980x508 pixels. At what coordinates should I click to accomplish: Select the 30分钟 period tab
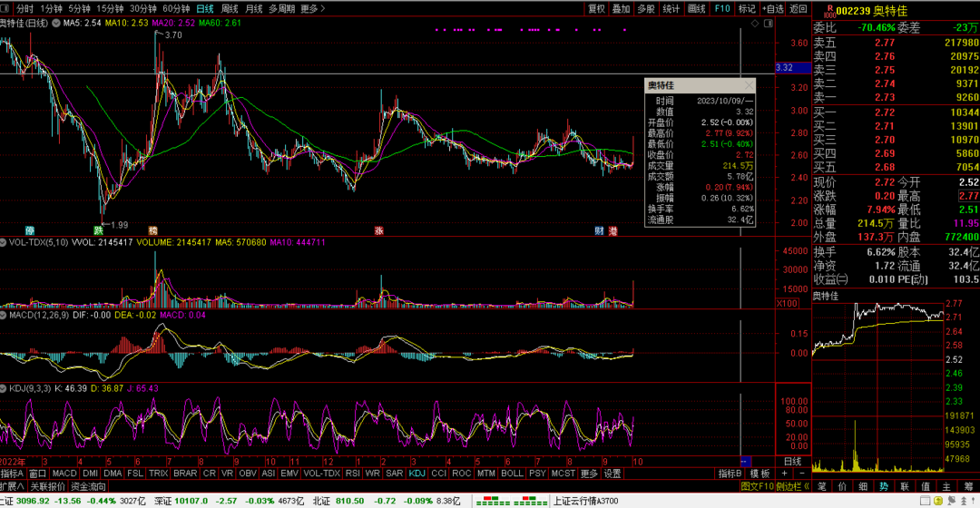(x=143, y=9)
